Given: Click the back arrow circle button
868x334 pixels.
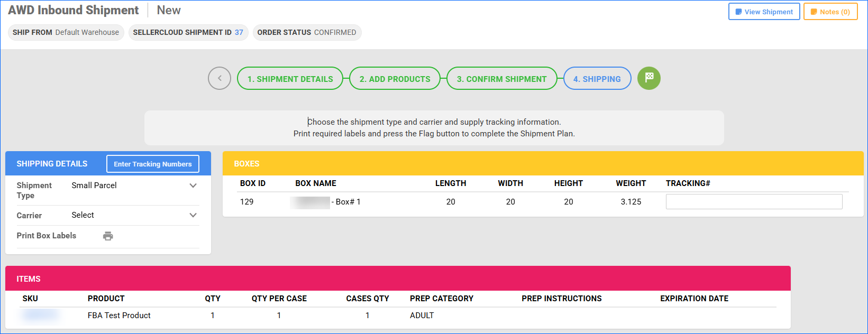Looking at the screenshot, I should (220, 78).
